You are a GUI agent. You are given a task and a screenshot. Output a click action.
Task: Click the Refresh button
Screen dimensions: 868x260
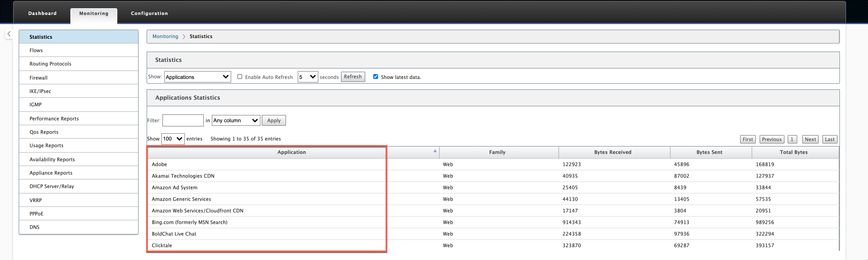coord(353,77)
